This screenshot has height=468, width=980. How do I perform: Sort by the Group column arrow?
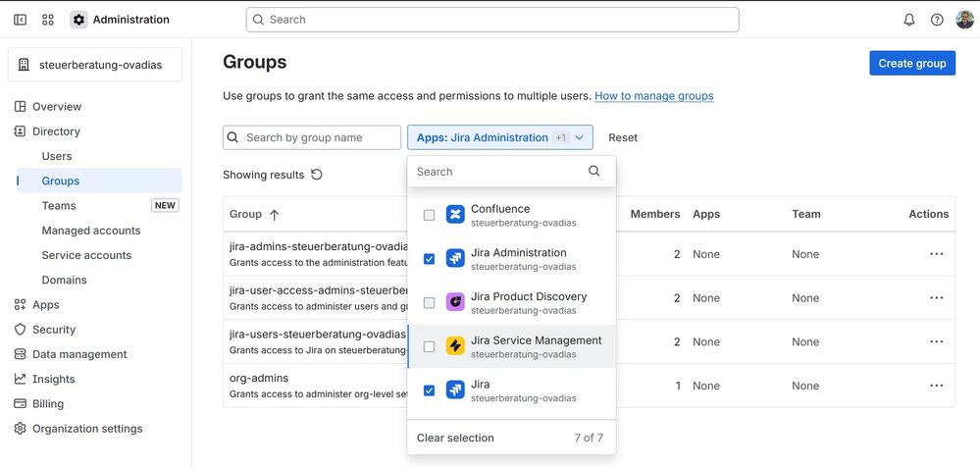pyautogui.click(x=274, y=214)
